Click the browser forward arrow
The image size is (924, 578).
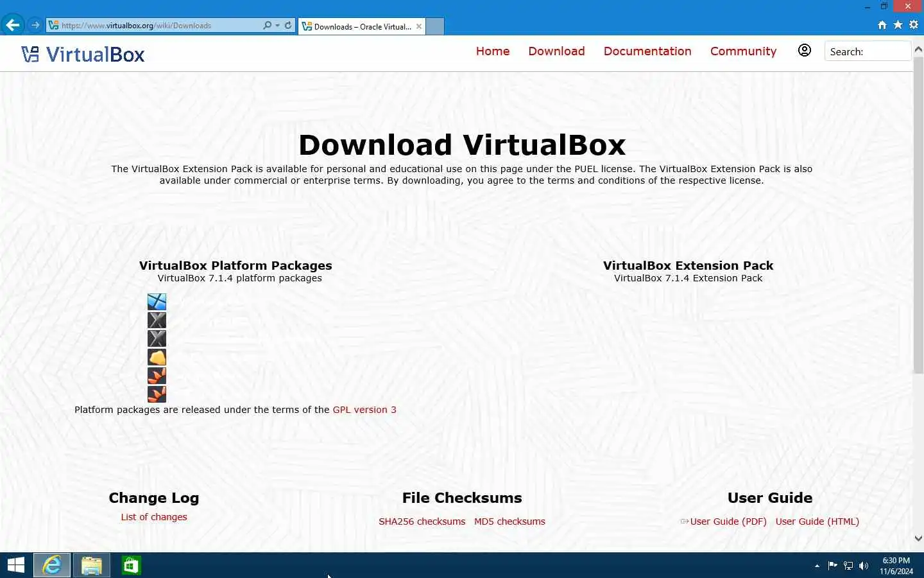click(x=35, y=25)
